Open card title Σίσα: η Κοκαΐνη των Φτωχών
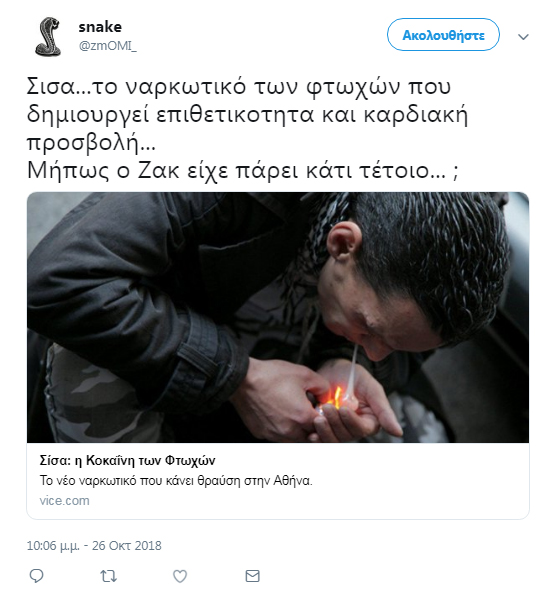The image size is (555, 599). coord(127,460)
